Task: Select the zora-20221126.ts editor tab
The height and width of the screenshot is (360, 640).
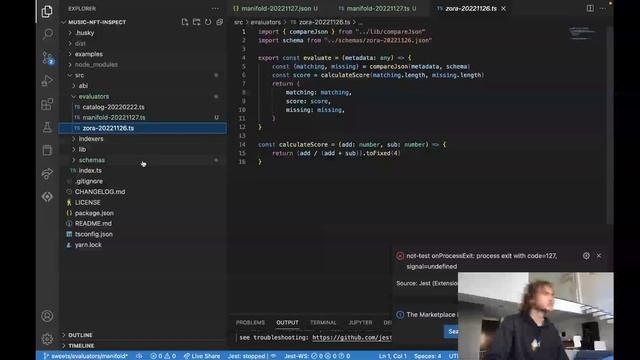Action: coord(471,9)
